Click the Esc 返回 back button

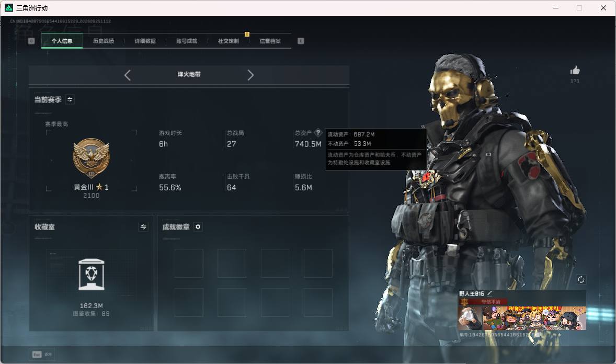pos(42,355)
